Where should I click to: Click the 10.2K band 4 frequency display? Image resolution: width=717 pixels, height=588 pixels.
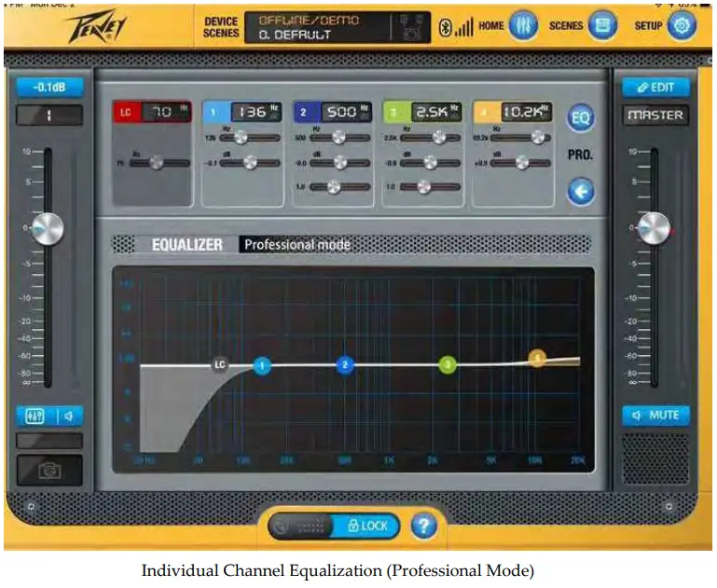pyautogui.click(x=526, y=113)
